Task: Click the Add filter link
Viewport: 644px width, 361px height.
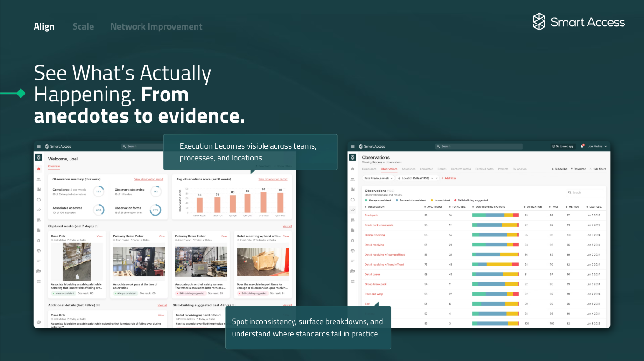Action: (x=449, y=178)
